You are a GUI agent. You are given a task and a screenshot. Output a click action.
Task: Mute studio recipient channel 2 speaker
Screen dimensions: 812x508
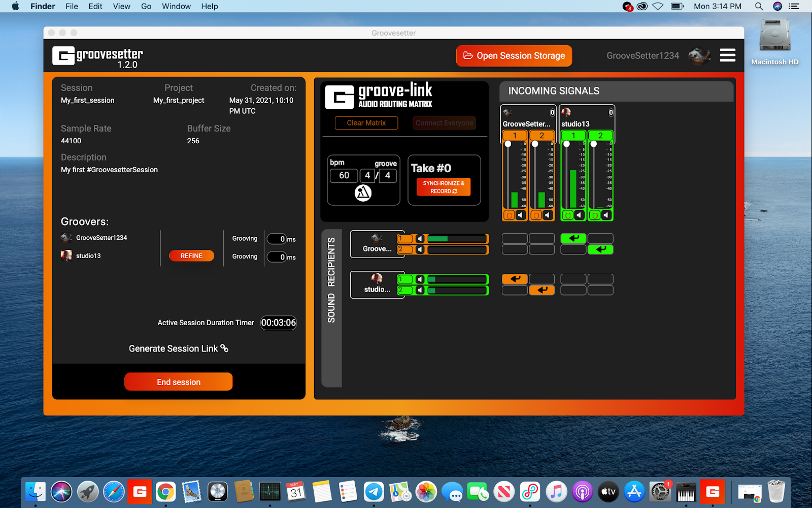pos(420,290)
